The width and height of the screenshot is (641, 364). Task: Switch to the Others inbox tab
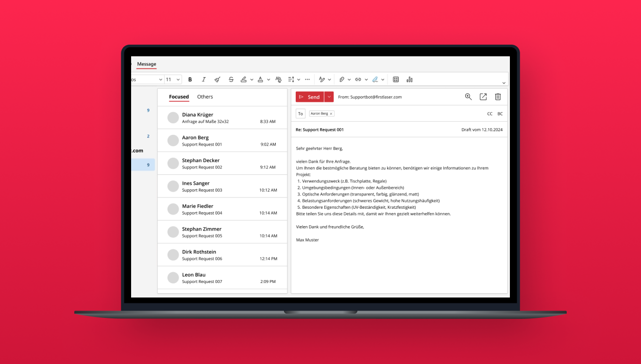point(205,97)
